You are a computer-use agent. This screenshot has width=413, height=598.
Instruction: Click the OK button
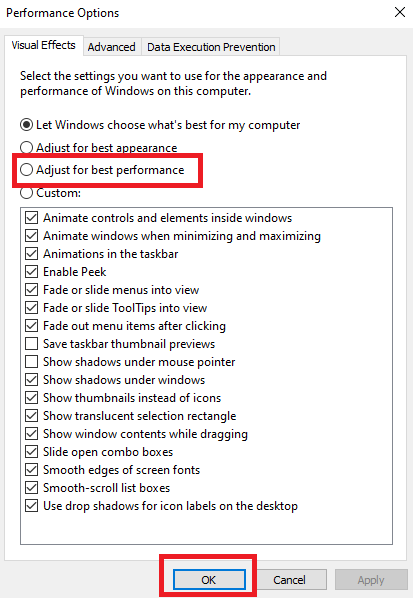click(209, 580)
